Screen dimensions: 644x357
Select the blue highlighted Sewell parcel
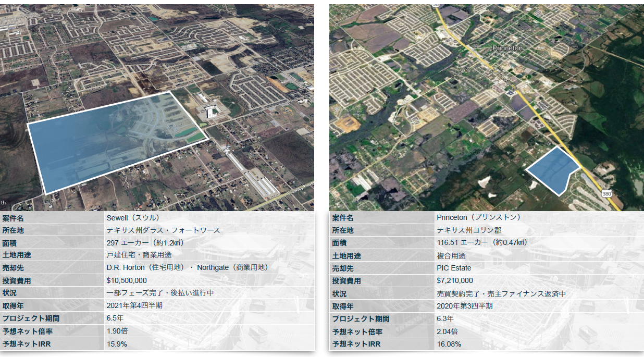tap(115, 141)
